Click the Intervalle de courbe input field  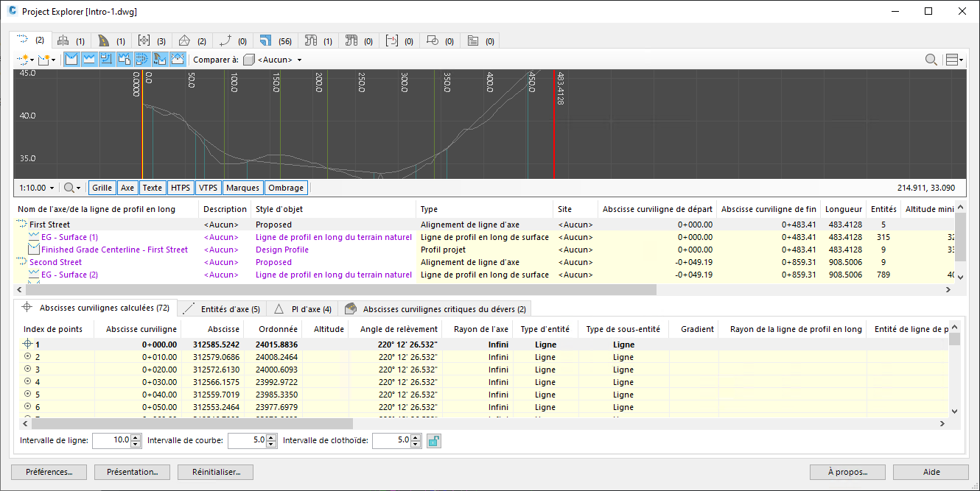245,440
